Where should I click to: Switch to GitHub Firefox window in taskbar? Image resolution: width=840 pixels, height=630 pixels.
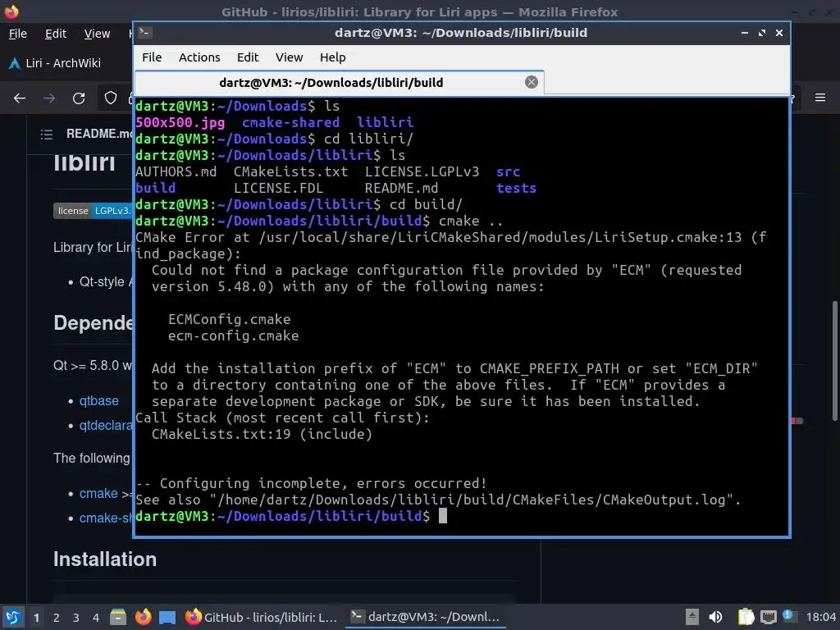tap(262, 617)
